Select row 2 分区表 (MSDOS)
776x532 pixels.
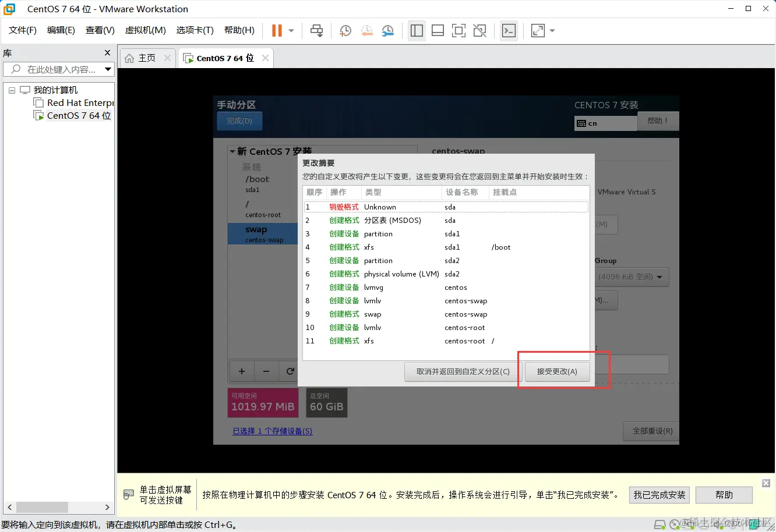pos(446,221)
